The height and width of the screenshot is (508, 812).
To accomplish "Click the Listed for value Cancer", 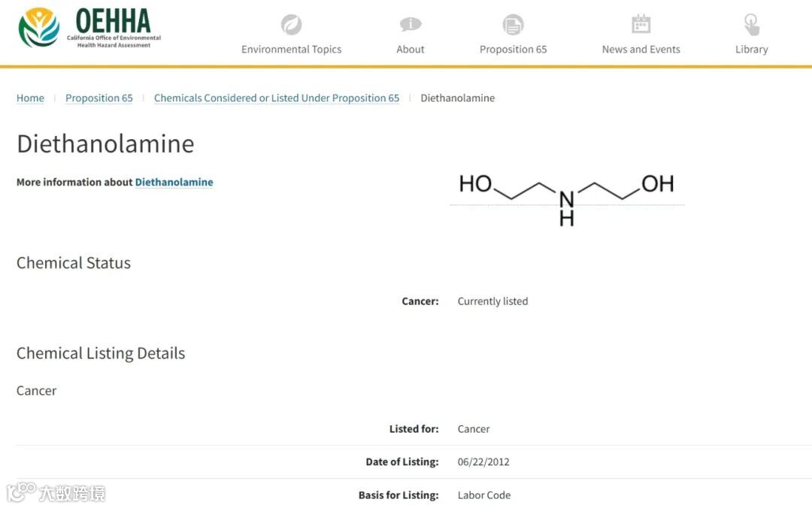I will [474, 429].
